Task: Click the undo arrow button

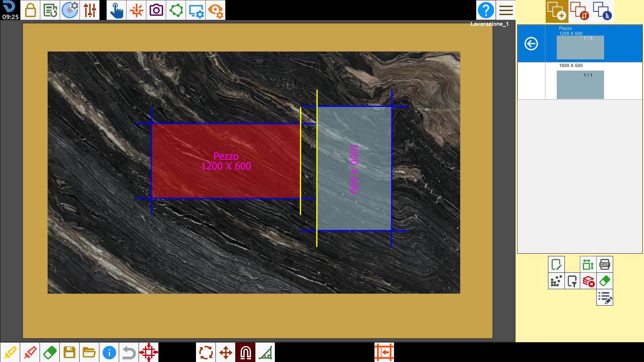Action: click(x=129, y=352)
